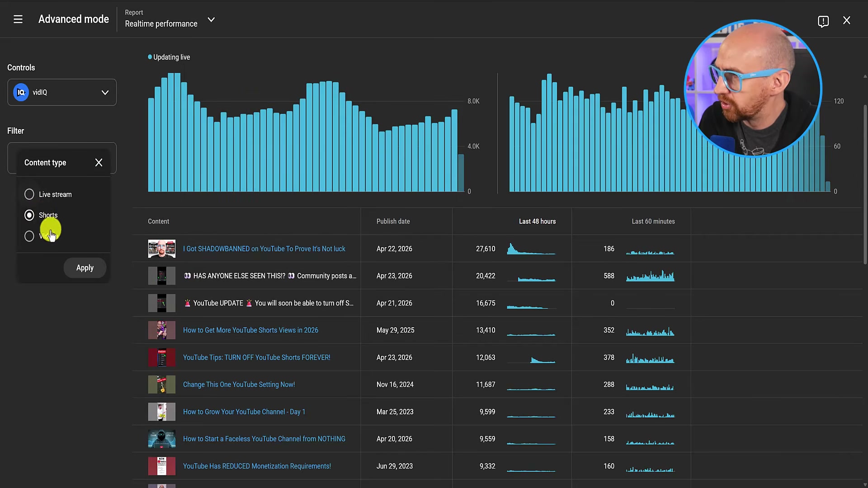
Task: Apply the content type filter
Action: click(85, 267)
